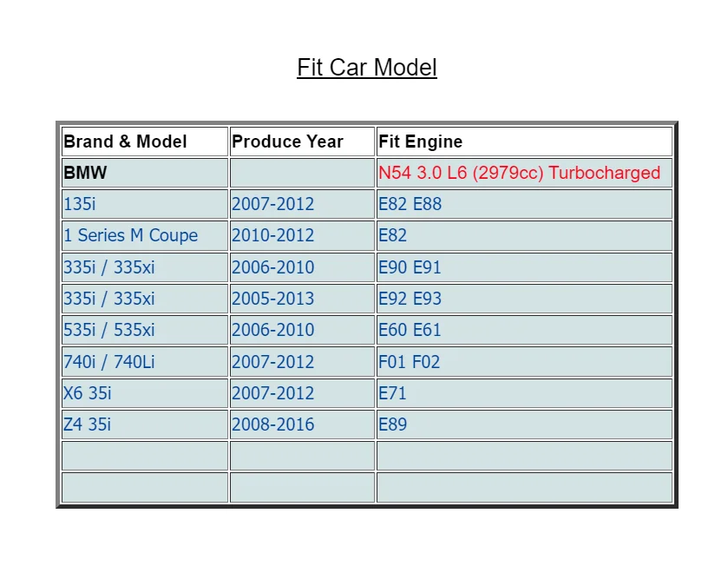
Task: Select the 'X6 35i' model cell
Action: click(87, 393)
